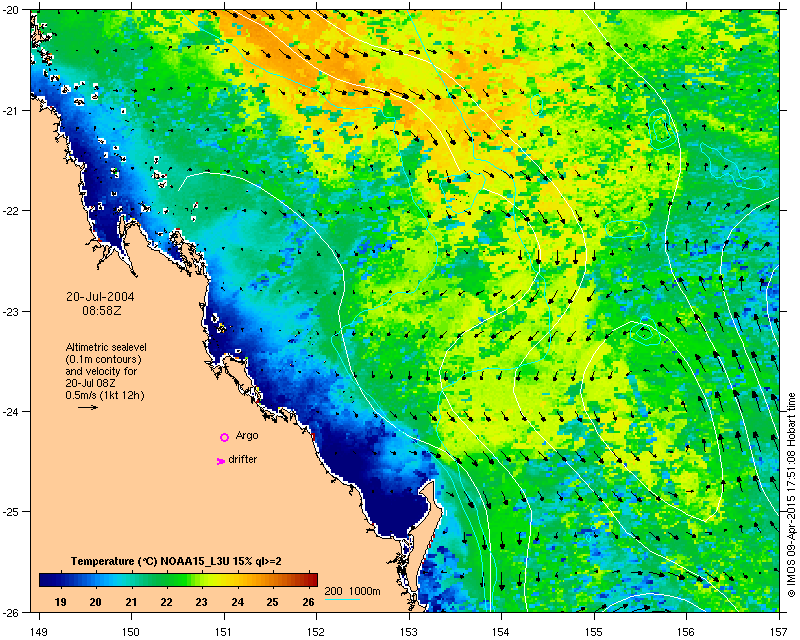This screenshot has width=800, height=640.
Task: Click the longitude axis label 151
Action: coord(224,632)
